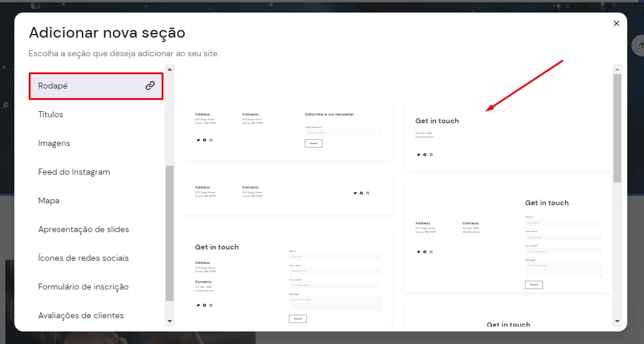Select Apresentação de slides category
Viewport: 644px width, 344px height.
tap(83, 229)
